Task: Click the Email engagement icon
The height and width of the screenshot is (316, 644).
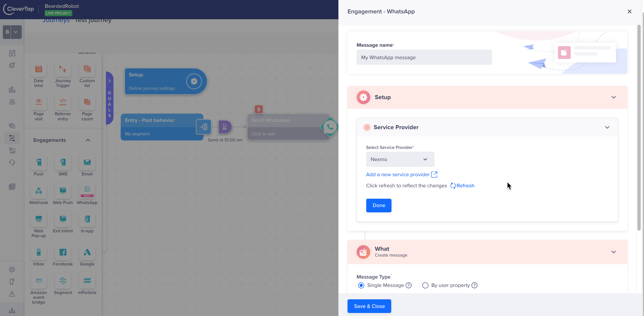Action: pyautogui.click(x=87, y=163)
